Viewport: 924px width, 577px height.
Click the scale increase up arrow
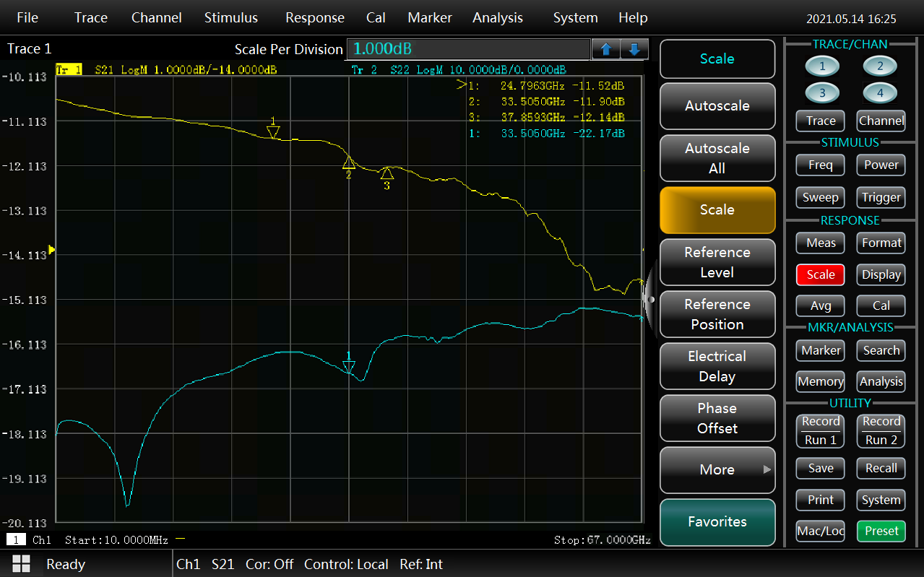(x=606, y=49)
